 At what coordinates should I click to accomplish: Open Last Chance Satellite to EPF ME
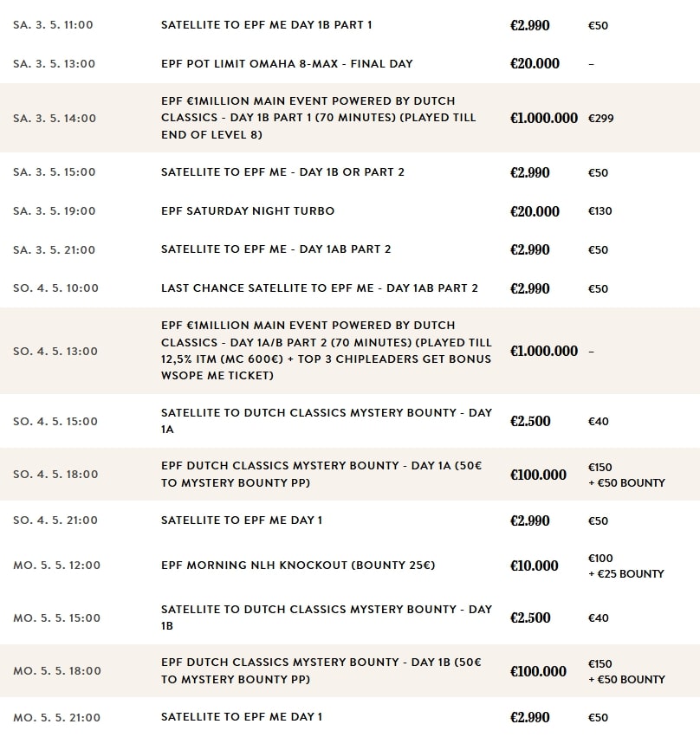pos(320,288)
